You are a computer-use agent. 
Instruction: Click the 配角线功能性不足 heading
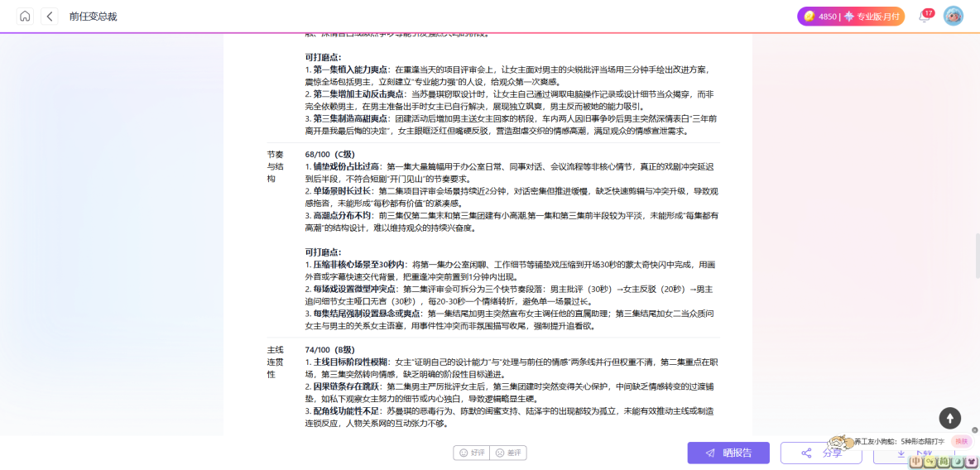pyautogui.click(x=346, y=410)
